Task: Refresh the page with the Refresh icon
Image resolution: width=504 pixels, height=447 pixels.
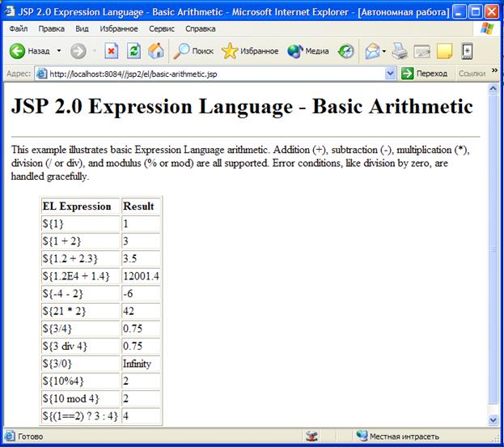Action: 134,51
